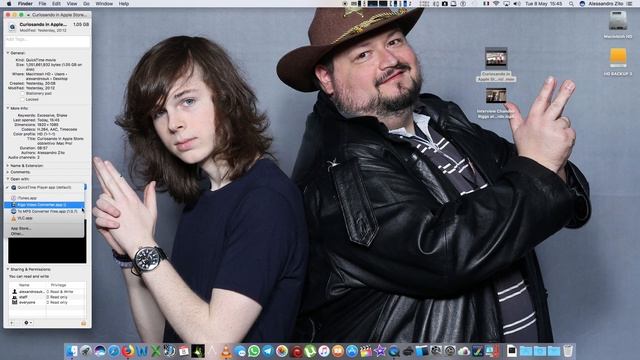Choose QuickTime Player.app (default) entry

pos(44,187)
